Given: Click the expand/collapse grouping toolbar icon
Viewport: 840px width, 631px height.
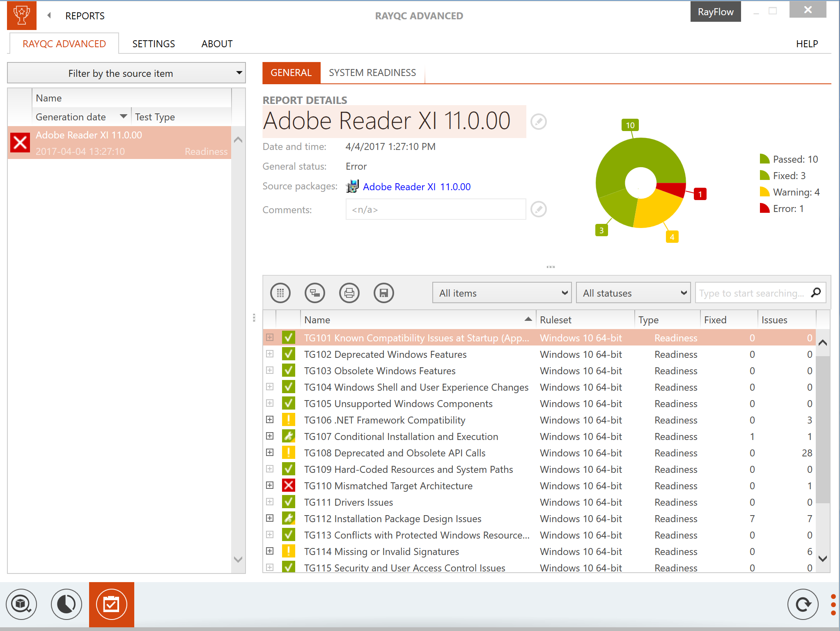Looking at the screenshot, I should click(315, 293).
